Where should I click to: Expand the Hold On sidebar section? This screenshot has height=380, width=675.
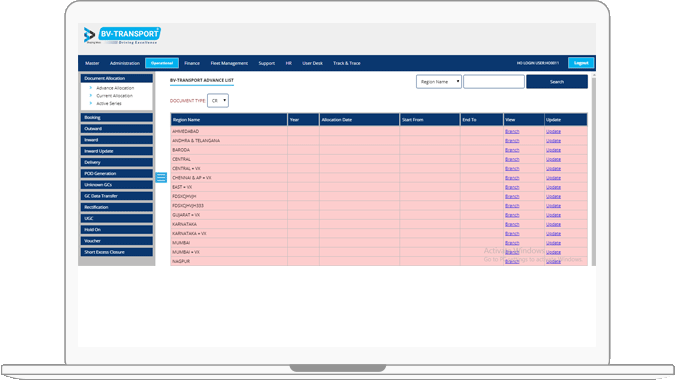(x=117, y=230)
